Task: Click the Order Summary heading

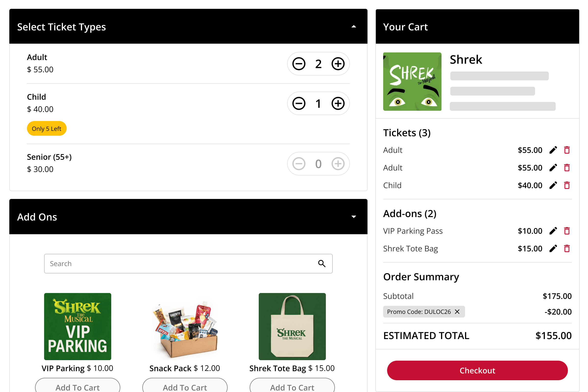Action: 421,277
